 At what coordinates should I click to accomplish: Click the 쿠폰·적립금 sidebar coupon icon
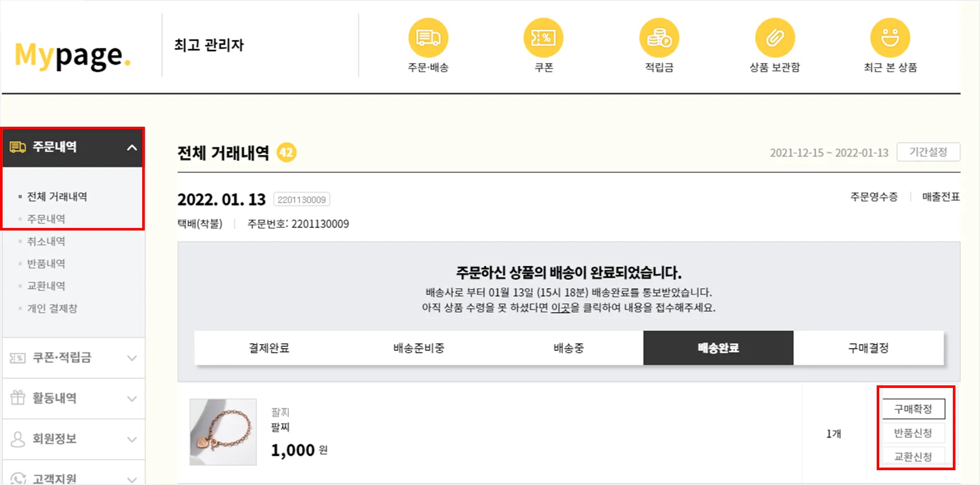point(18,358)
